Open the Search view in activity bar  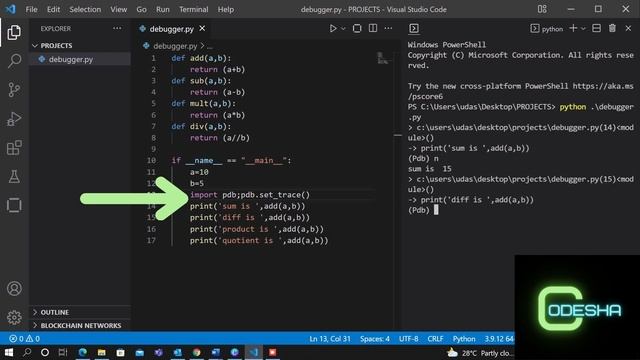(14, 61)
